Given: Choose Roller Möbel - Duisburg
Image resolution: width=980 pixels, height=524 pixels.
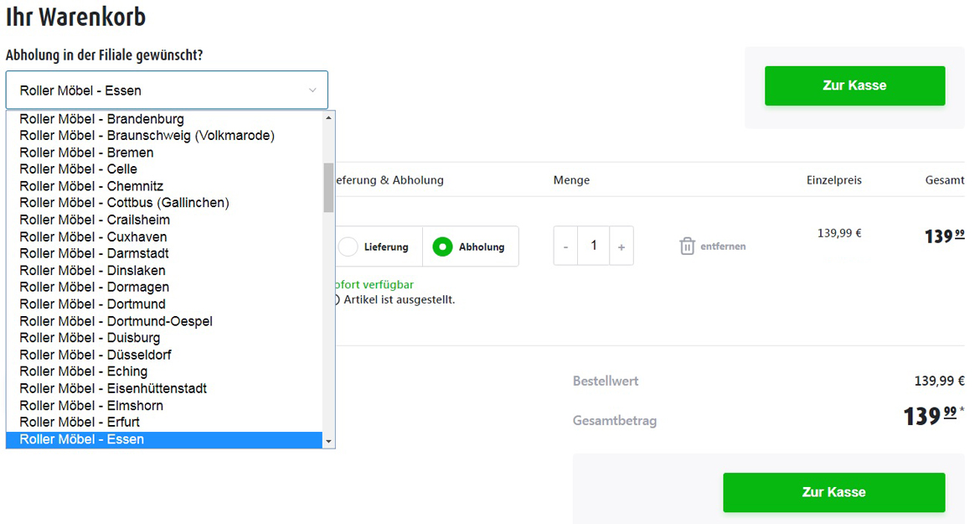Looking at the screenshot, I should point(164,338).
